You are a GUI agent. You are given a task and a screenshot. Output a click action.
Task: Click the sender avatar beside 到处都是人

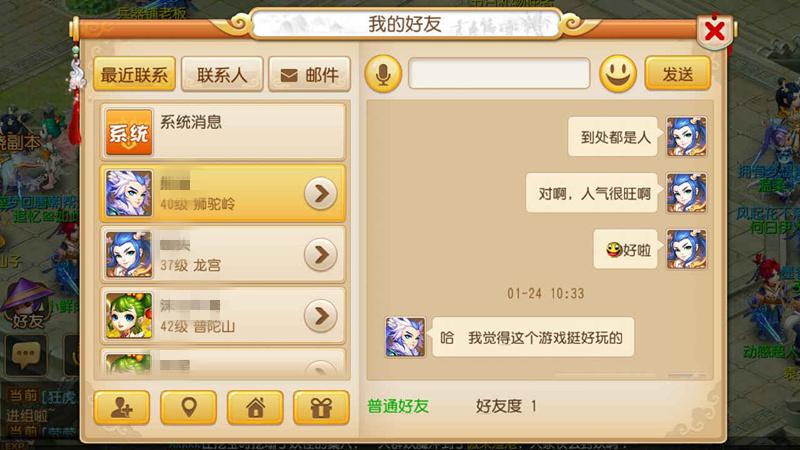click(x=687, y=136)
